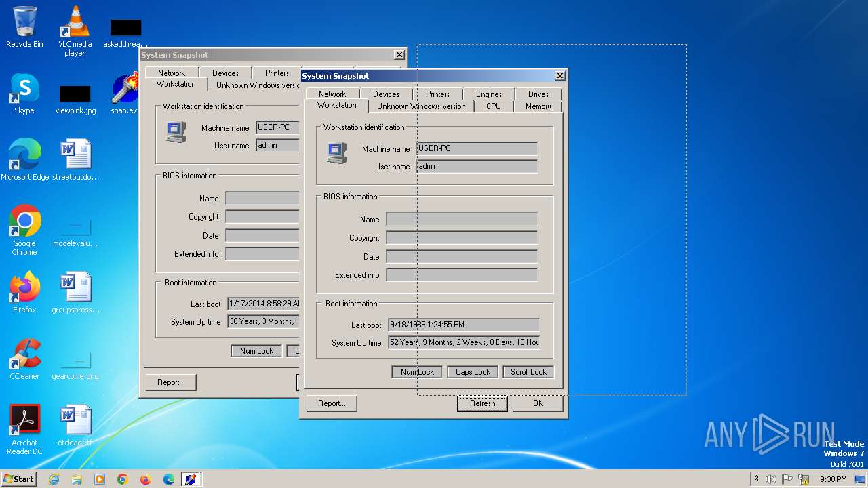Image resolution: width=868 pixels, height=488 pixels.
Task: Click the volume speaker tray icon
Action: coord(771,479)
